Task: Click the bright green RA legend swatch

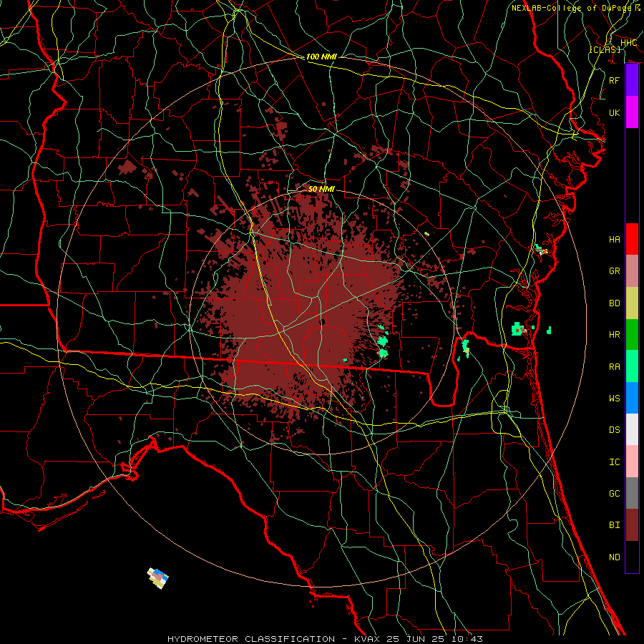Action: [632, 366]
